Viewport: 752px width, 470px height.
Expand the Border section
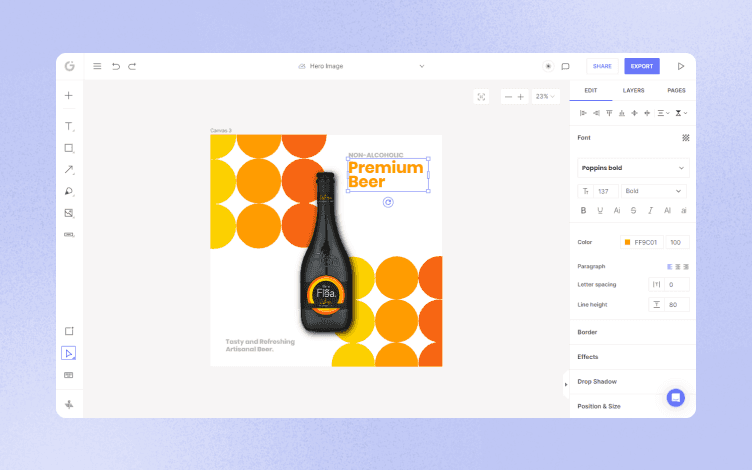tap(633, 332)
